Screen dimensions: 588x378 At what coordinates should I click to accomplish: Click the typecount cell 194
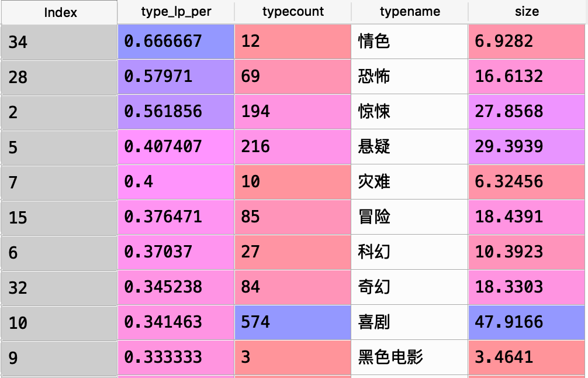pyautogui.click(x=293, y=112)
